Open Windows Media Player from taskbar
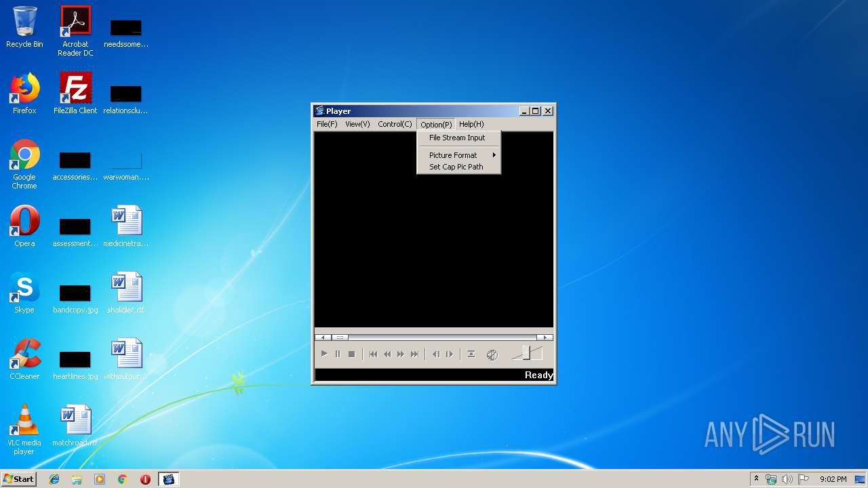Screen dimensions: 868x488 (x=100, y=479)
